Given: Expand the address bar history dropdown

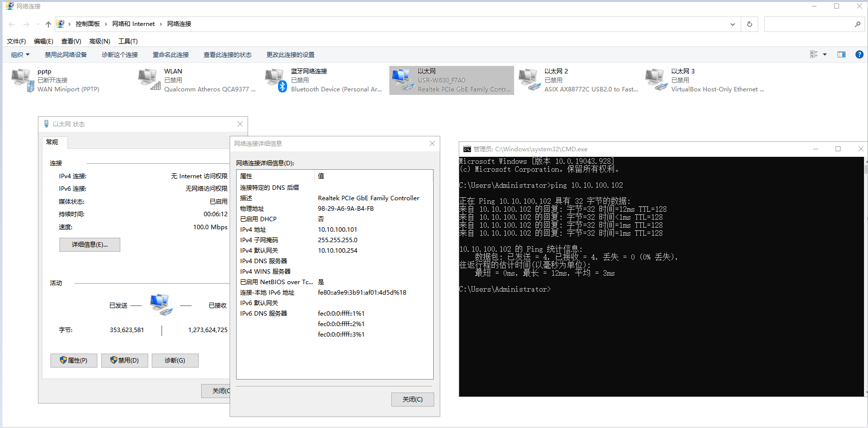Looking at the screenshot, I should pos(732,24).
